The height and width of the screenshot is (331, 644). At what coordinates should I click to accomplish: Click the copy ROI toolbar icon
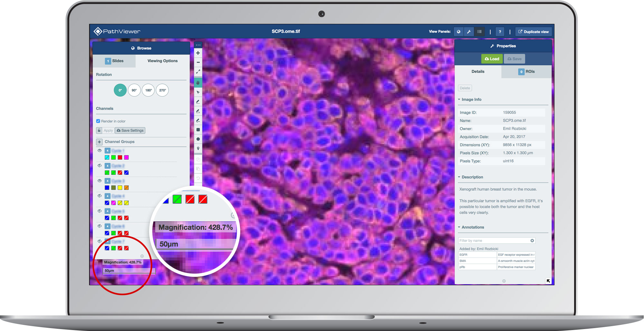click(198, 160)
